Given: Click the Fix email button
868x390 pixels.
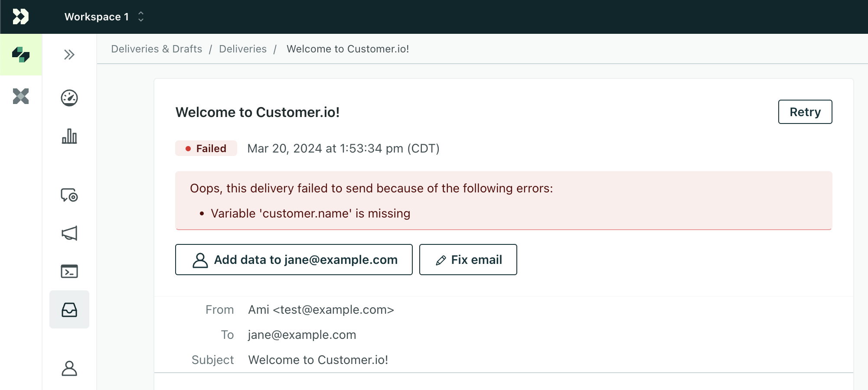Looking at the screenshot, I should (x=468, y=260).
